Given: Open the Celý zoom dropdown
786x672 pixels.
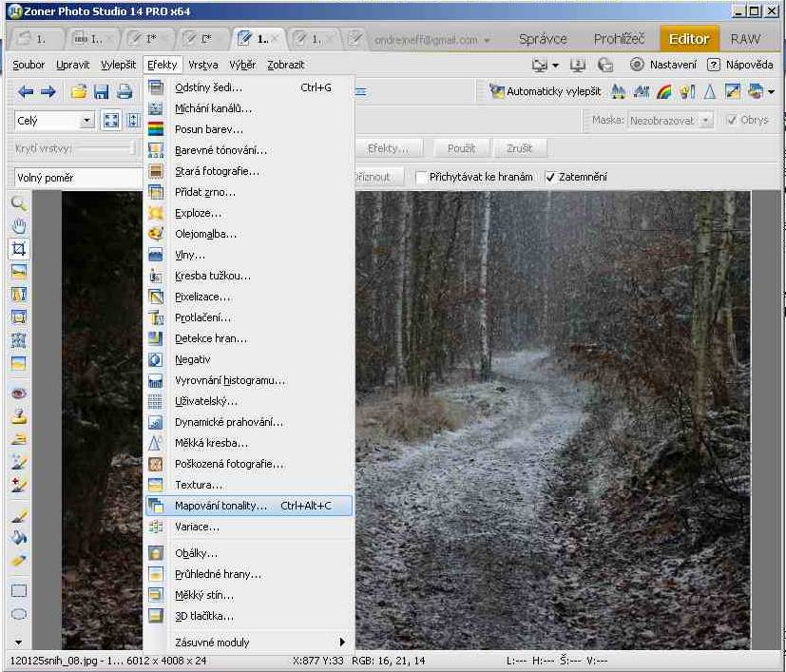Looking at the screenshot, I should click(x=86, y=121).
